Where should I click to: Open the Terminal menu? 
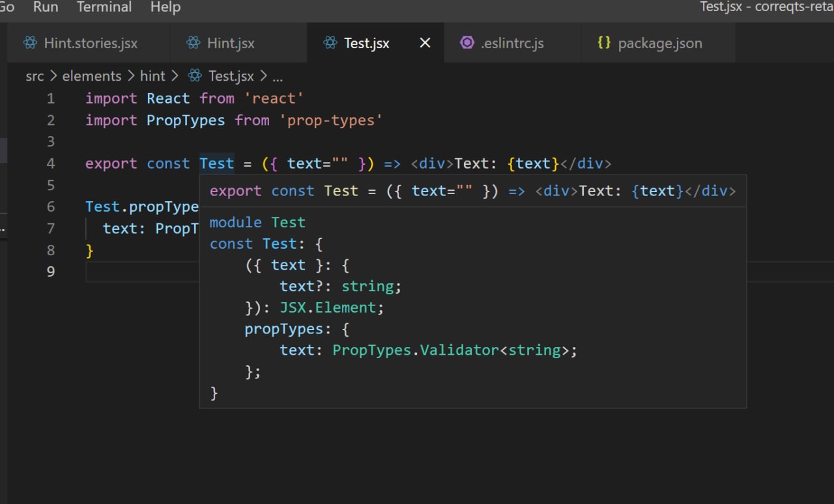tap(104, 8)
